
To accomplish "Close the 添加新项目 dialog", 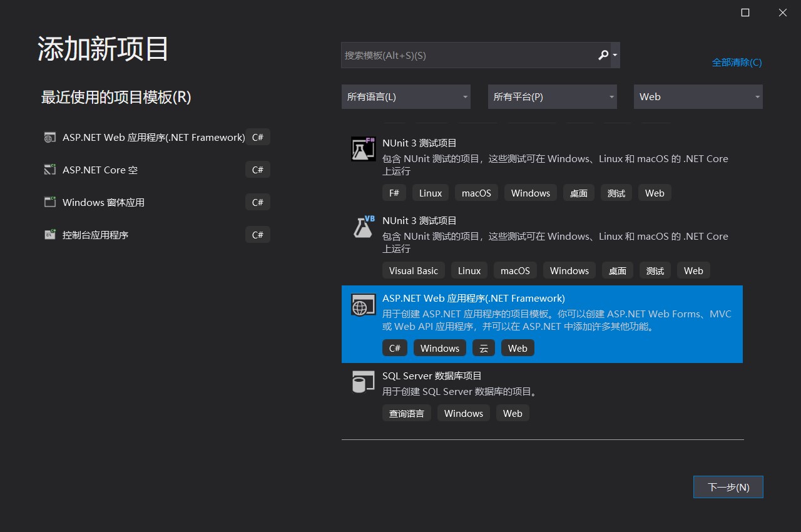I will (x=783, y=13).
